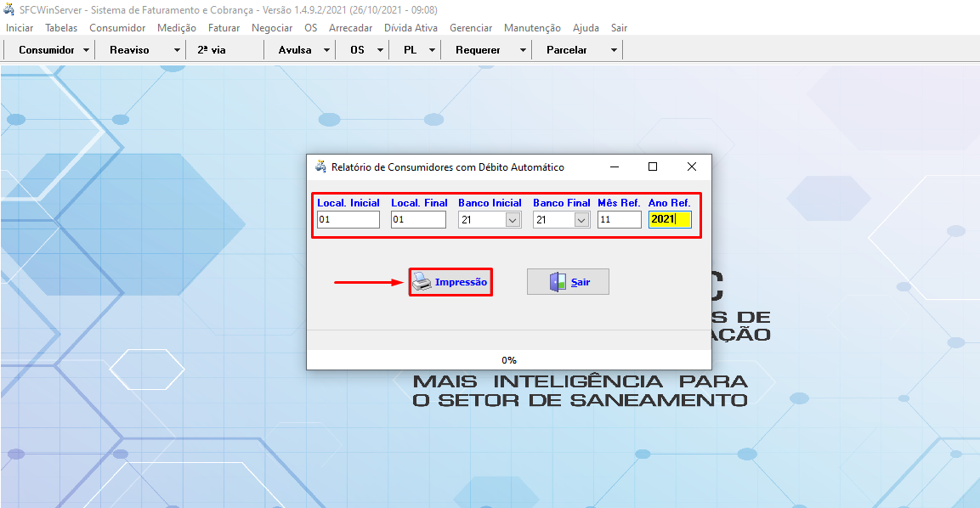
Task: Click the printer icon in the dialog title bar
Action: pyautogui.click(x=320, y=167)
